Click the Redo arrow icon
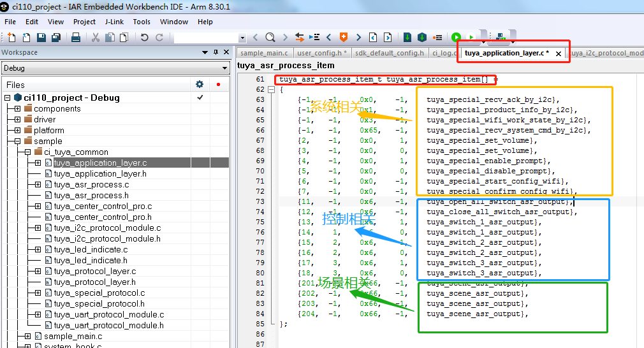The image size is (644, 348). (x=159, y=38)
